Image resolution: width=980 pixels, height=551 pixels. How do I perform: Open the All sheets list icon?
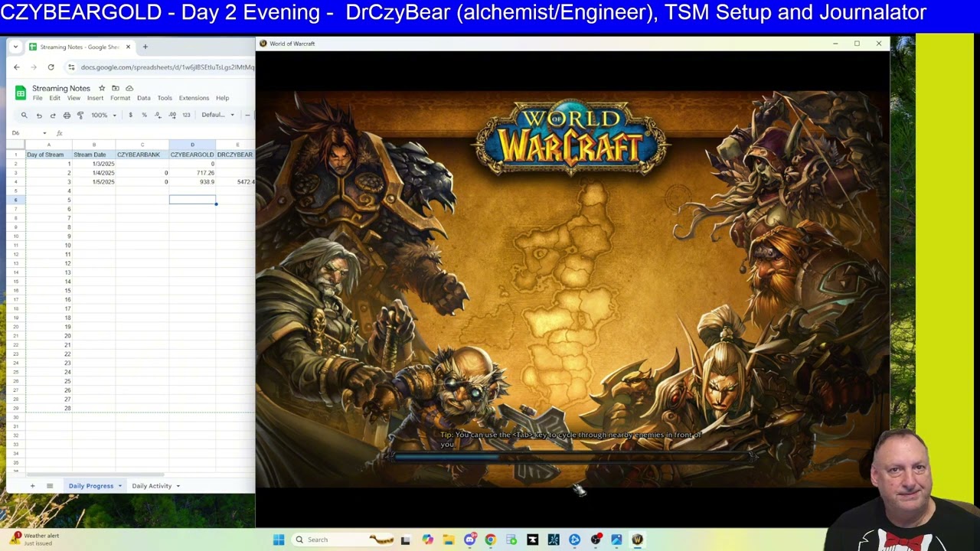pos(50,486)
